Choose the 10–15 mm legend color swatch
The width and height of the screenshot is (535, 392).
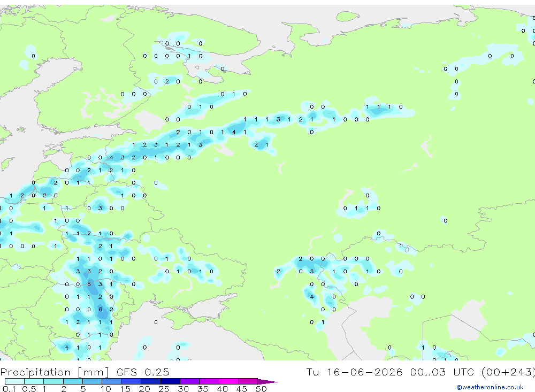point(112,381)
